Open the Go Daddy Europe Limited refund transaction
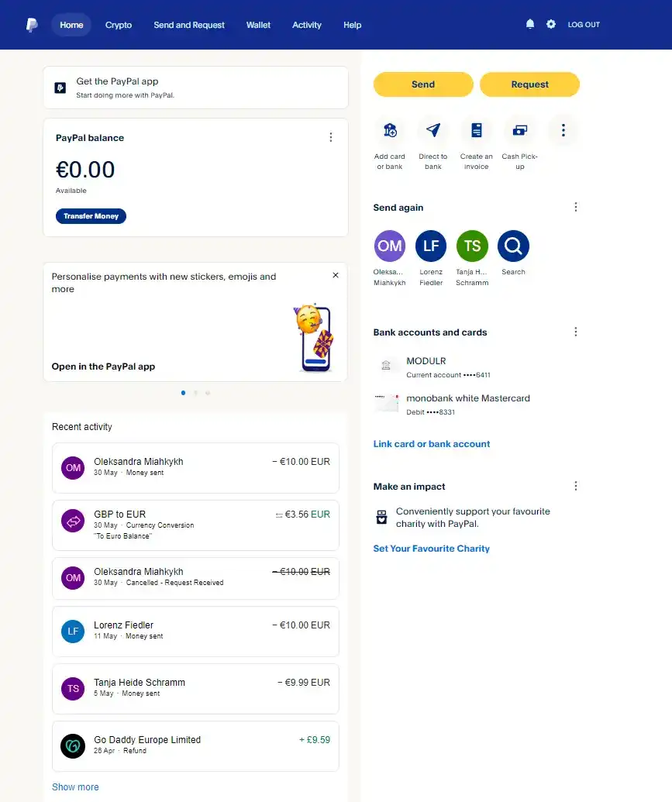Viewport: 672px width, 802px height. [195, 746]
